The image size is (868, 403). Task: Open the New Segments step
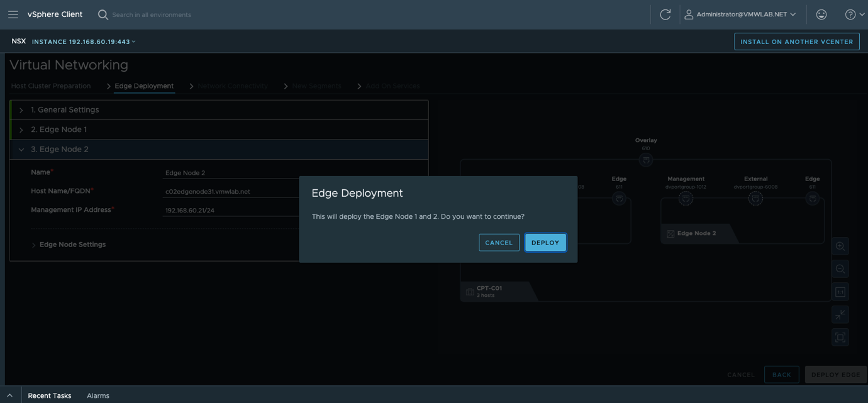316,86
